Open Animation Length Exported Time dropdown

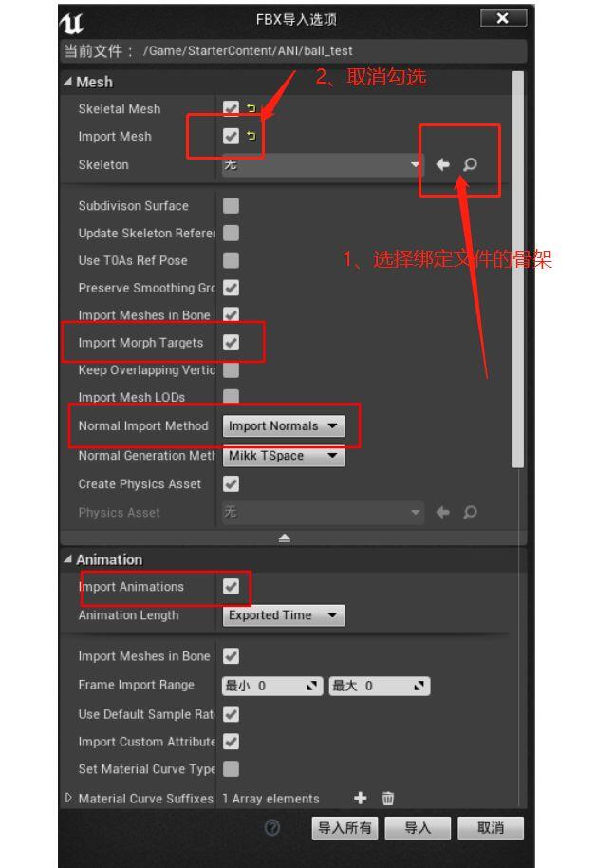tap(284, 615)
